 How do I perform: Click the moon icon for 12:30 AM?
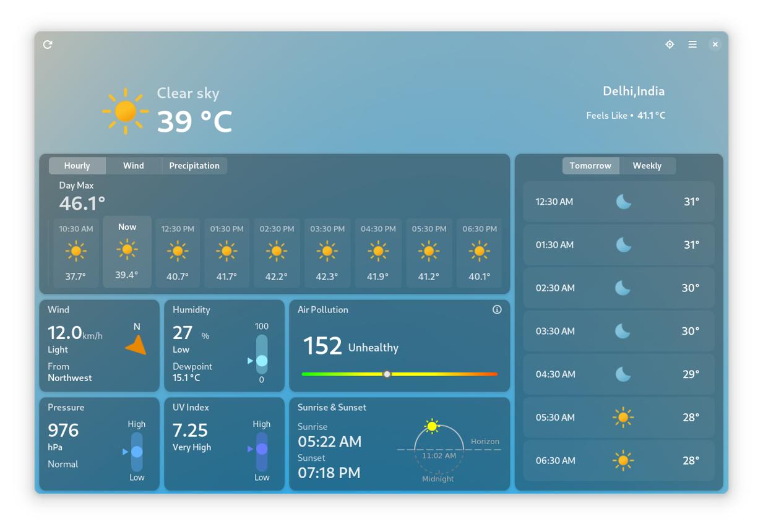pyautogui.click(x=623, y=202)
